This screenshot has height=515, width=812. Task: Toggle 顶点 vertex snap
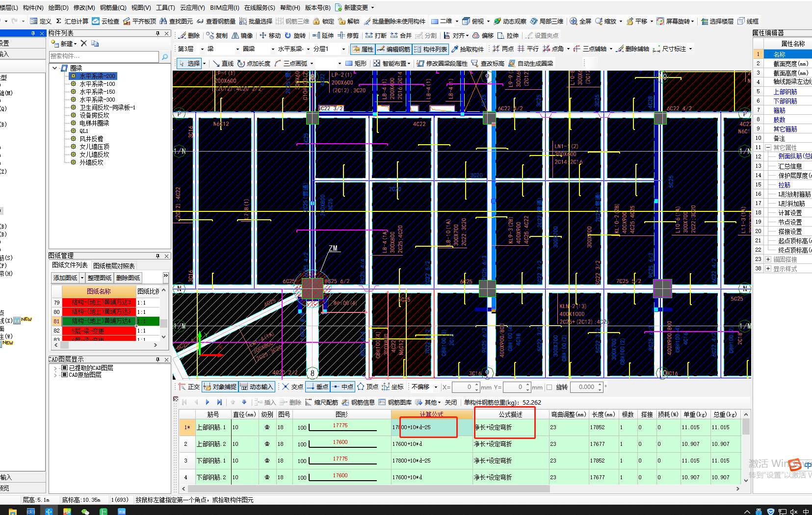[x=367, y=387]
